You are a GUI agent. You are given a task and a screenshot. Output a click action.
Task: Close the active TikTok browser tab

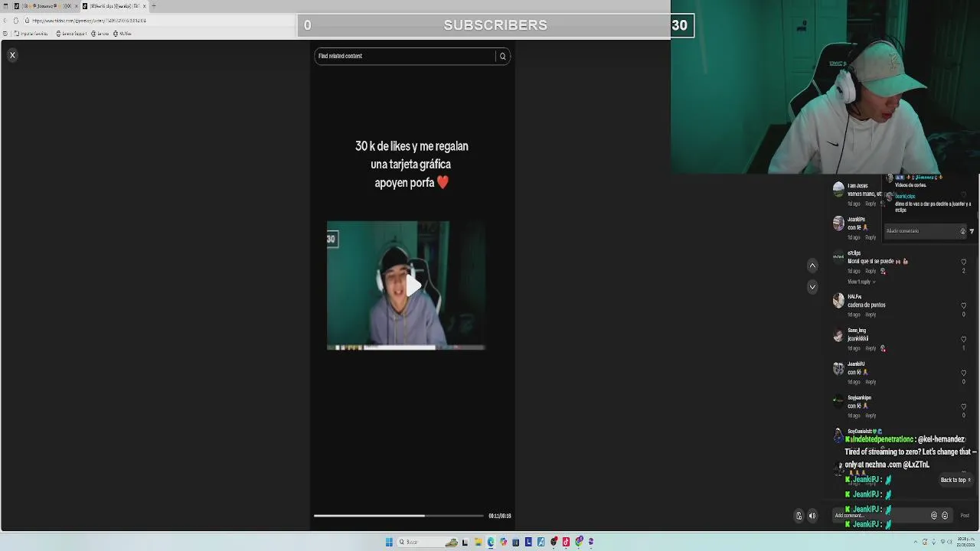pyautogui.click(x=143, y=6)
